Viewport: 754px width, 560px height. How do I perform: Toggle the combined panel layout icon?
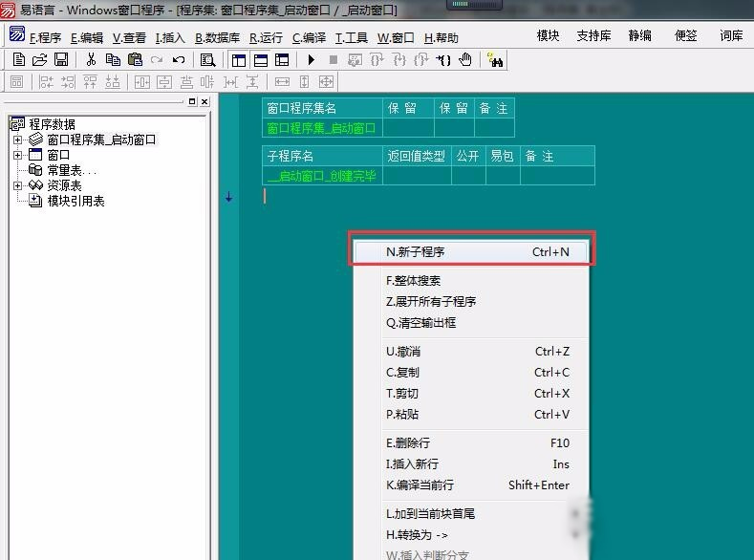point(282,60)
